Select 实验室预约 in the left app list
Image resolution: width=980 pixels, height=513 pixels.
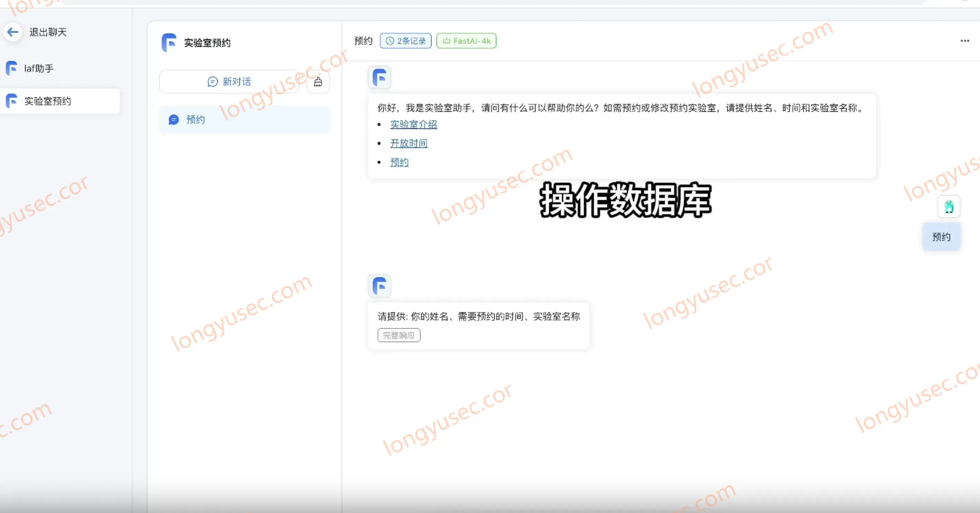(x=60, y=101)
